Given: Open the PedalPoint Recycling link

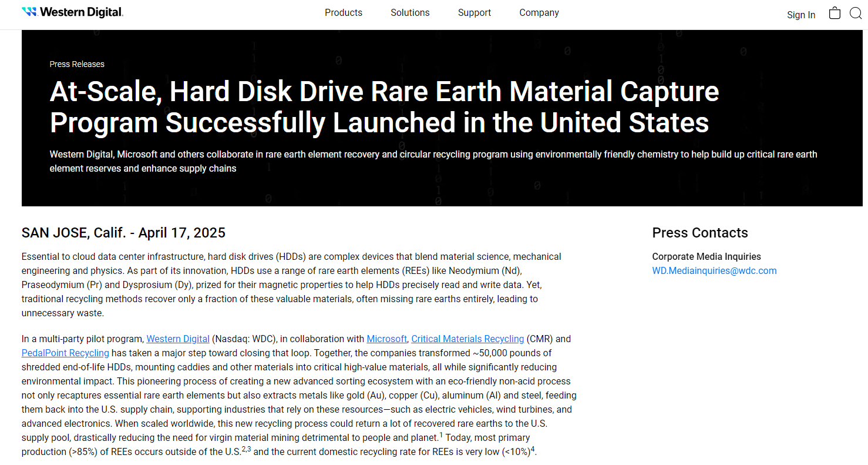Looking at the screenshot, I should [x=65, y=353].
